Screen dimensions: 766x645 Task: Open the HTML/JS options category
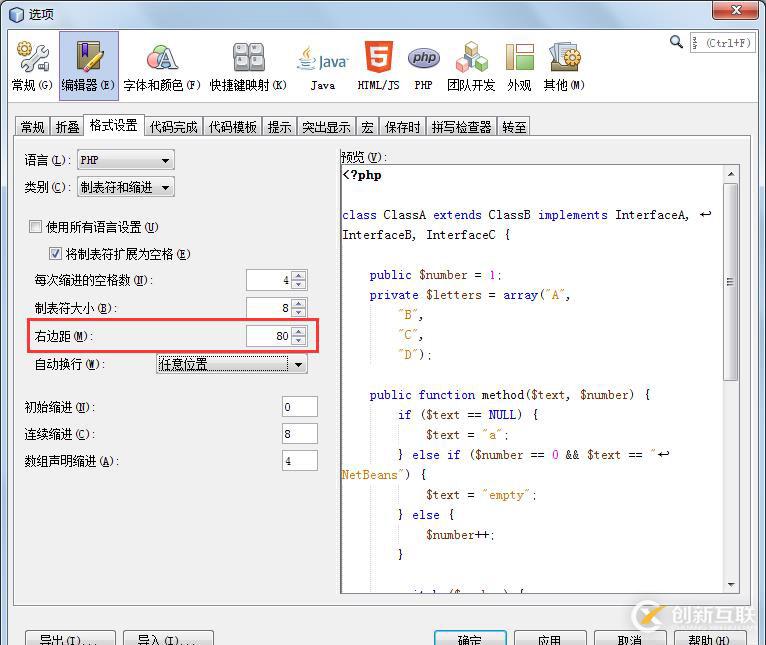(378, 66)
